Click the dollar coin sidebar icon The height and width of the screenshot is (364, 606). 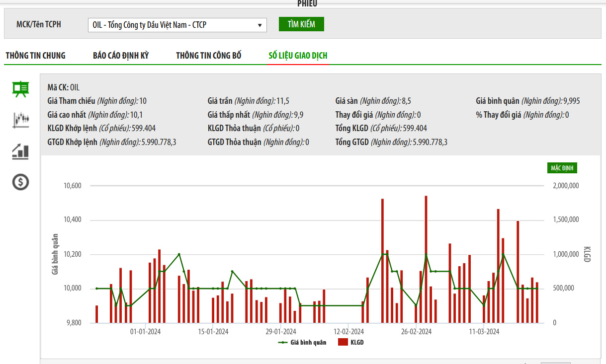coord(20,182)
